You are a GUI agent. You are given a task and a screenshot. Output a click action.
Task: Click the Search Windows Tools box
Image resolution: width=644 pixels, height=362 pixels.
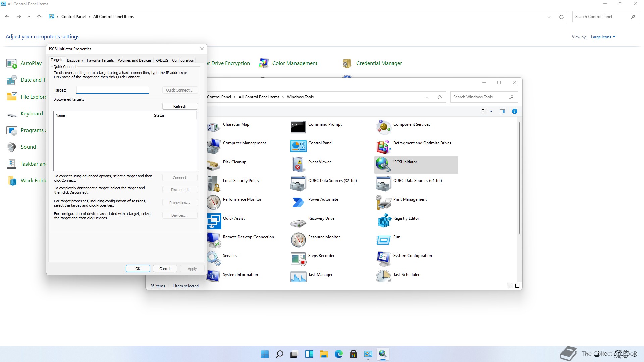coord(484,97)
